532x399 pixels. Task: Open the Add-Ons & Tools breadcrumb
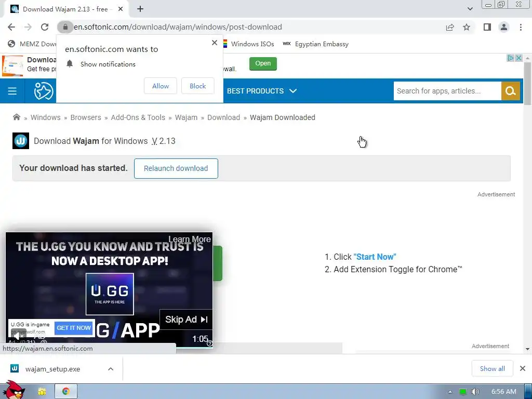click(138, 117)
